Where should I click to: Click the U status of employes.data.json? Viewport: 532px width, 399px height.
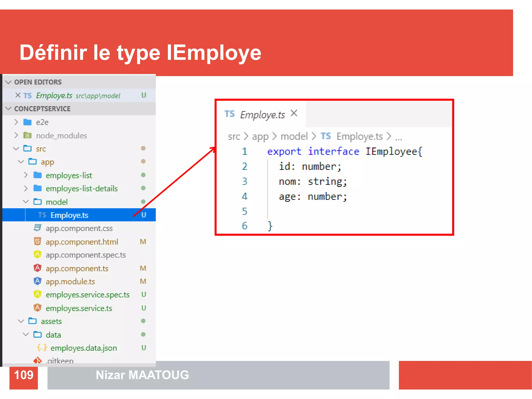(144, 348)
